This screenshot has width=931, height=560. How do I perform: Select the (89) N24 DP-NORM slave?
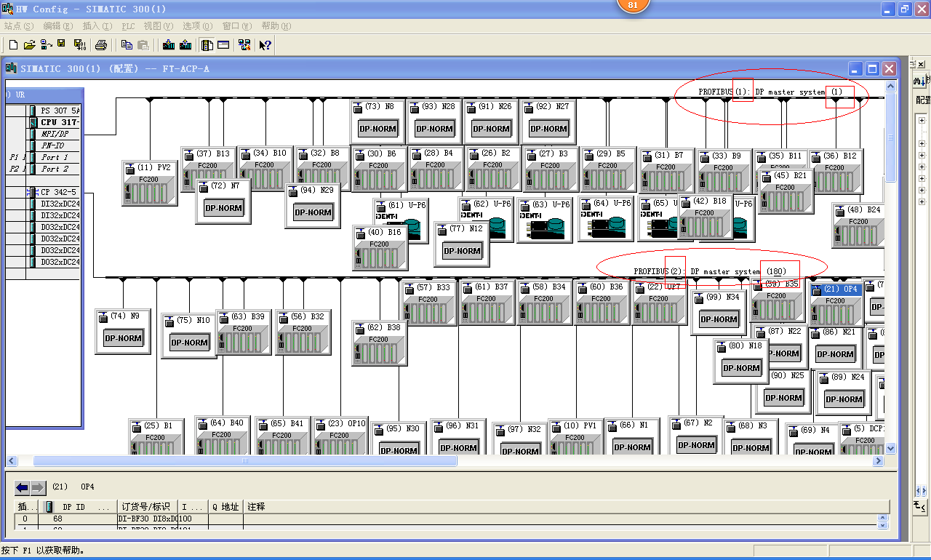(844, 393)
